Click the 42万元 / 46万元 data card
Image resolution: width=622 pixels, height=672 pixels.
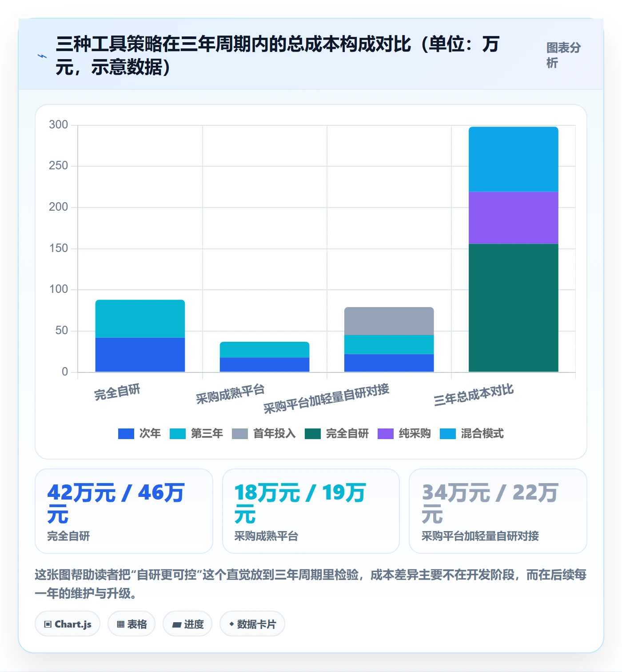click(124, 511)
